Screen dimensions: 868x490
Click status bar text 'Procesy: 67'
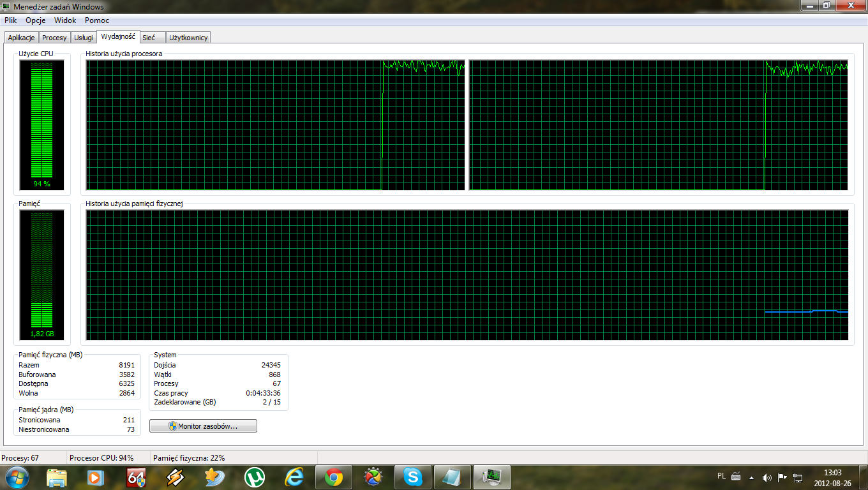[x=20, y=458]
